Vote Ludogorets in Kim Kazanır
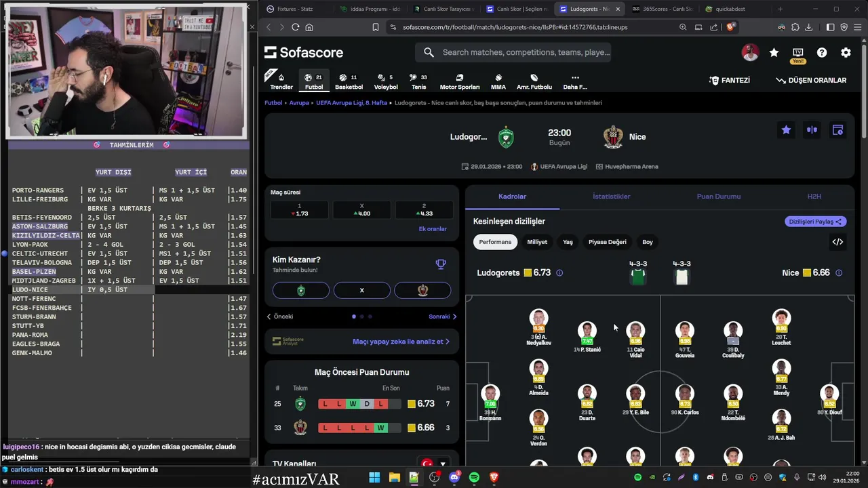 click(301, 290)
